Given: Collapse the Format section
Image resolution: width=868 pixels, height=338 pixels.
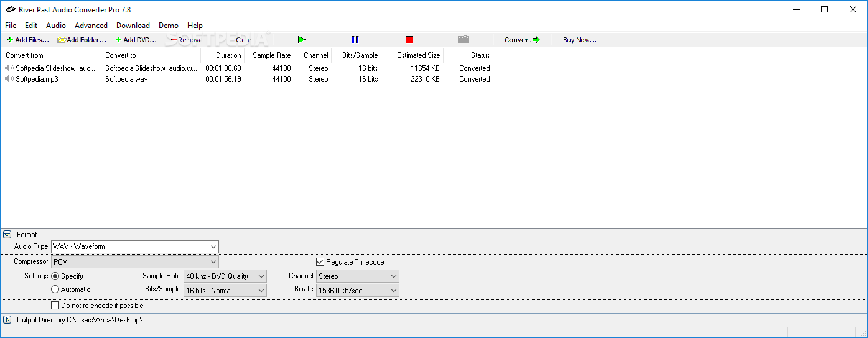Looking at the screenshot, I should (x=7, y=235).
